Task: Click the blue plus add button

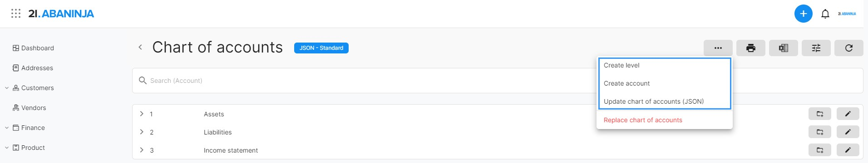Action: pos(803,14)
